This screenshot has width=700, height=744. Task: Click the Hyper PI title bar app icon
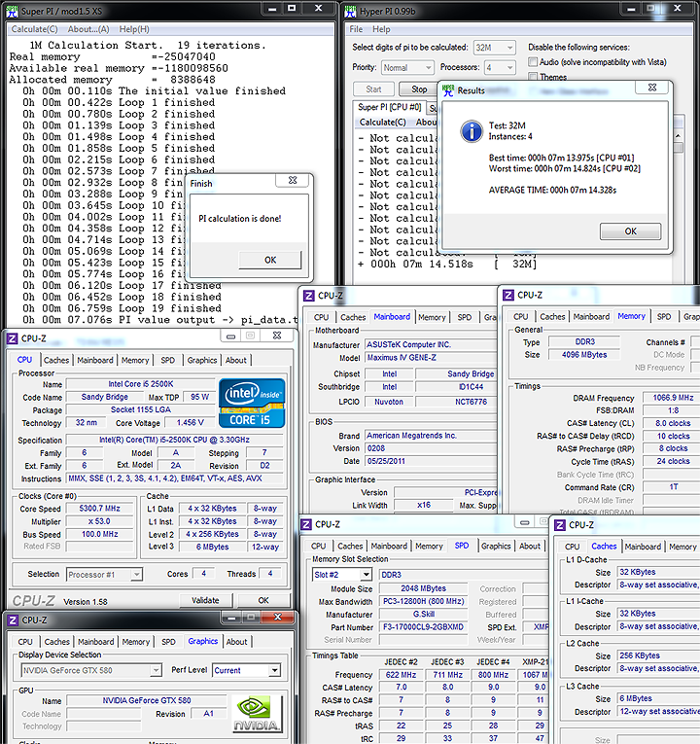(350, 11)
